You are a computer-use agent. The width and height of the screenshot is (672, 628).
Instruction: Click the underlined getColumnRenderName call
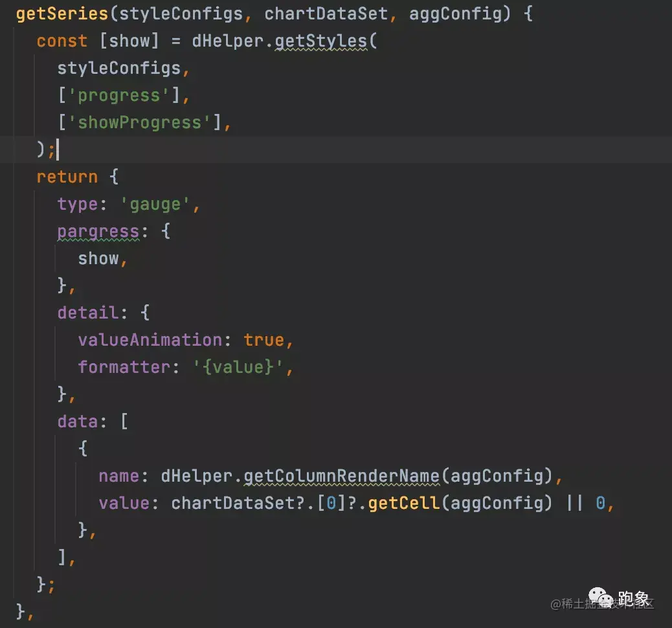point(342,477)
